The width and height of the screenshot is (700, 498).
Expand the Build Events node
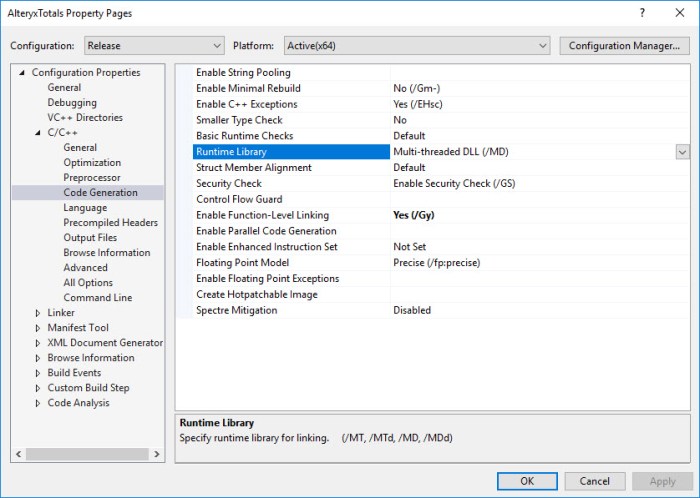[x=38, y=373]
